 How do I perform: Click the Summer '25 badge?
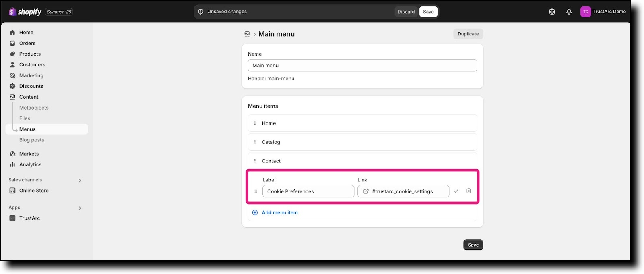59,12
